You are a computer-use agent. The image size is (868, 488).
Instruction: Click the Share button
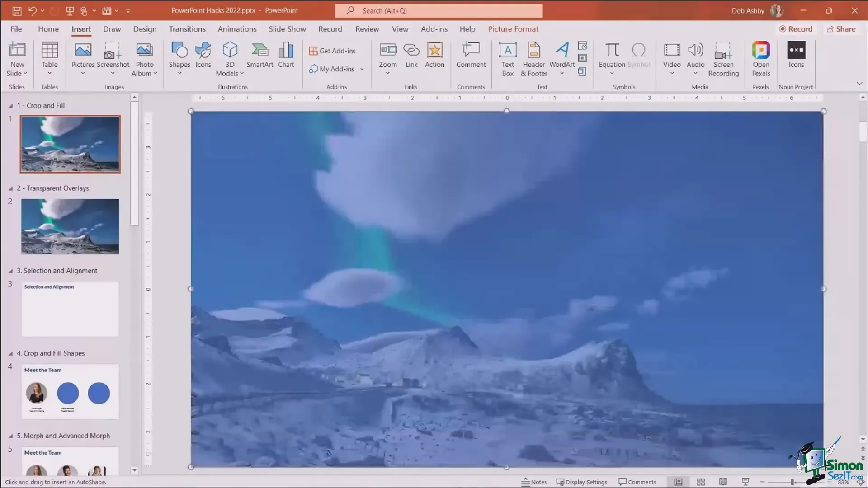841,29
